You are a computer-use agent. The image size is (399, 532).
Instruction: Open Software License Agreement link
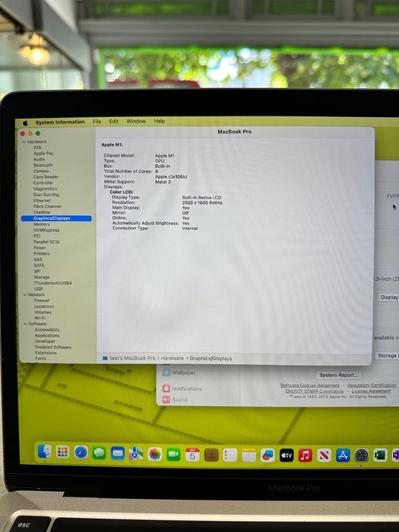tap(310, 385)
